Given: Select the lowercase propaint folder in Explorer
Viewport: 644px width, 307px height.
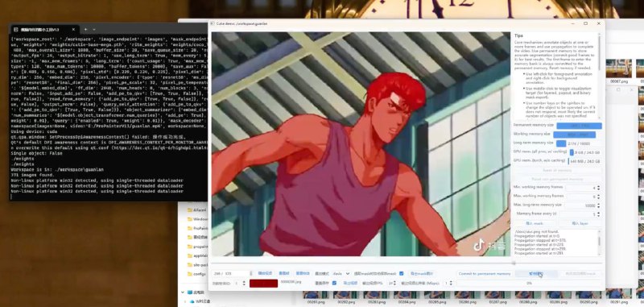Looking at the screenshot, I should (196, 247).
